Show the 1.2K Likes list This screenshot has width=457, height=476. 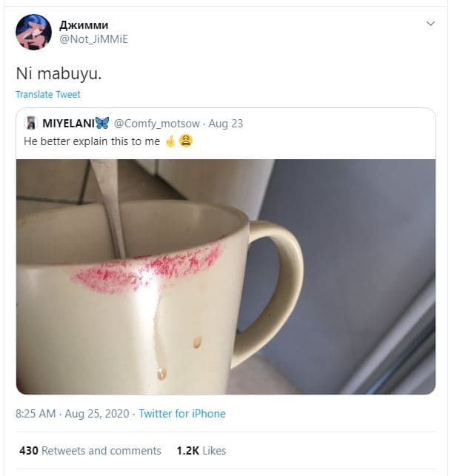(x=199, y=451)
